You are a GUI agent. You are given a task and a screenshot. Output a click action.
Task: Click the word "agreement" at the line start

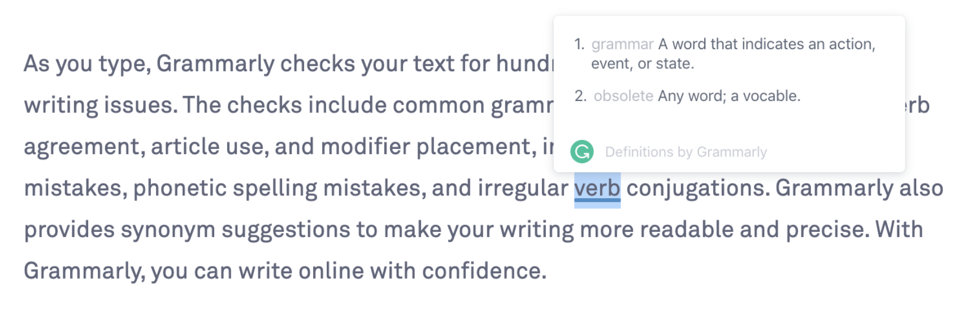click(x=83, y=147)
